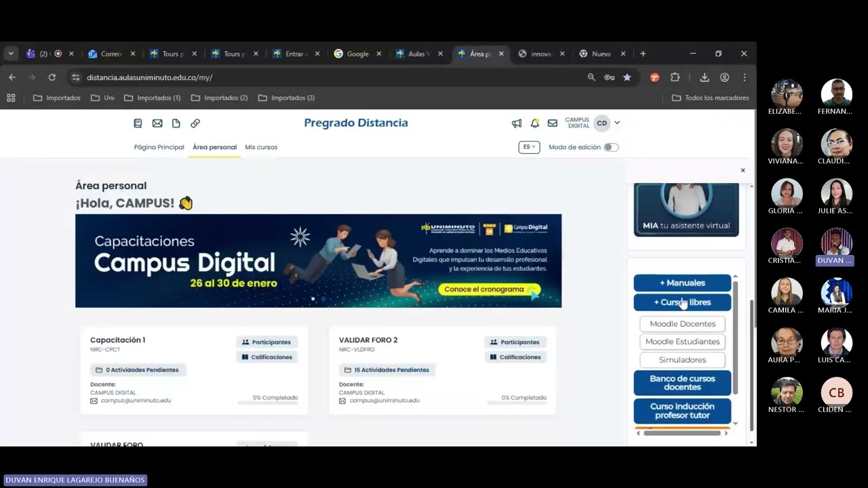Click the browser back arrow

point(12,77)
